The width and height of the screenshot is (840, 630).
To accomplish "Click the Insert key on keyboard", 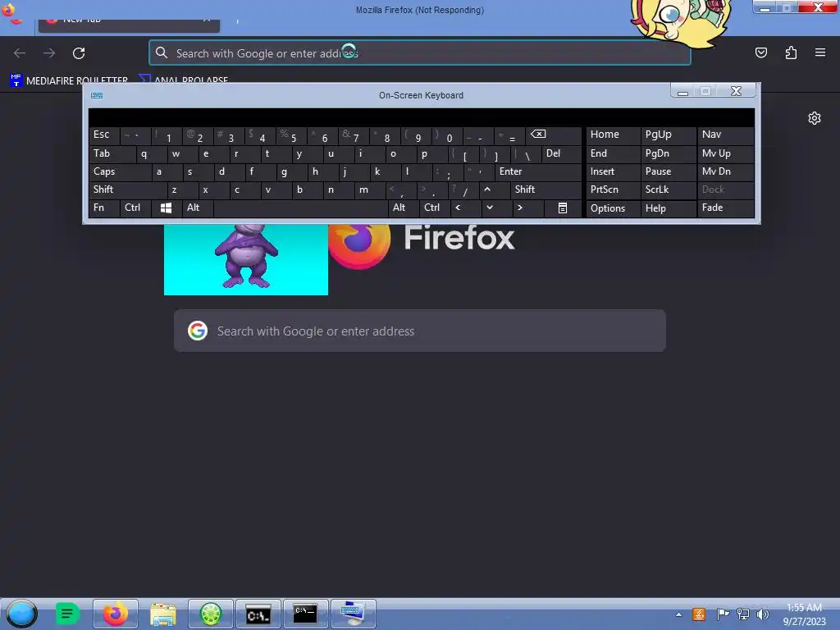I will tap(613, 172).
